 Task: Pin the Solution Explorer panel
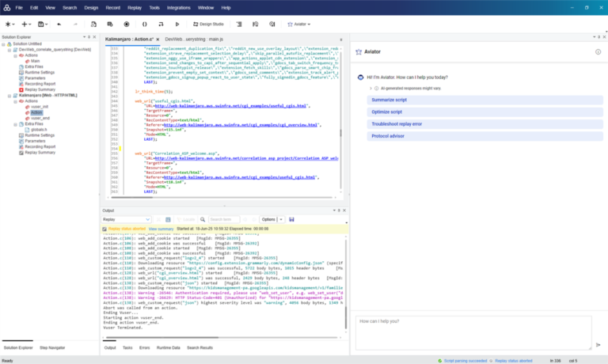(89, 37)
